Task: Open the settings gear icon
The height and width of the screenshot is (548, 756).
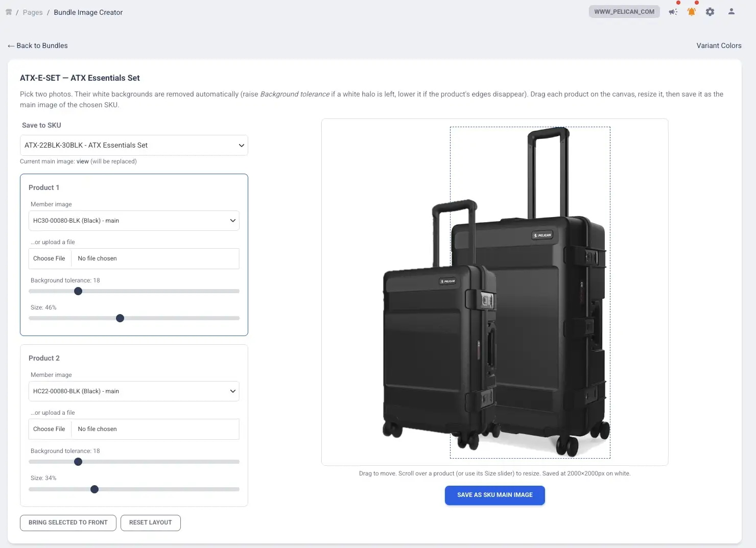Action: pyautogui.click(x=710, y=12)
